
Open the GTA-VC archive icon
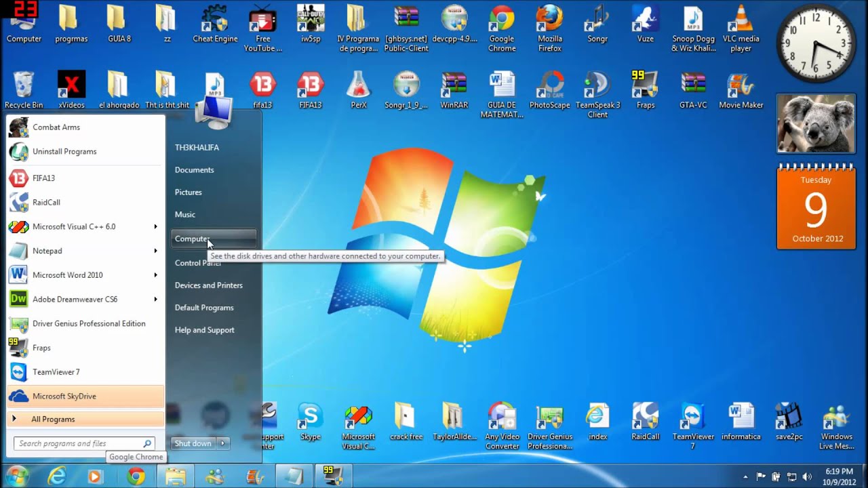693,89
